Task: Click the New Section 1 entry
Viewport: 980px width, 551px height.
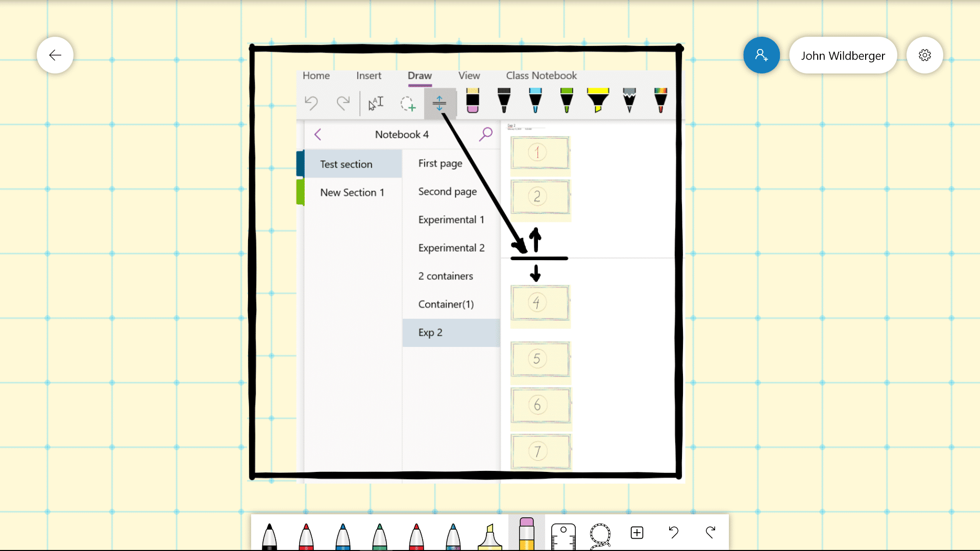Action: coord(353,192)
